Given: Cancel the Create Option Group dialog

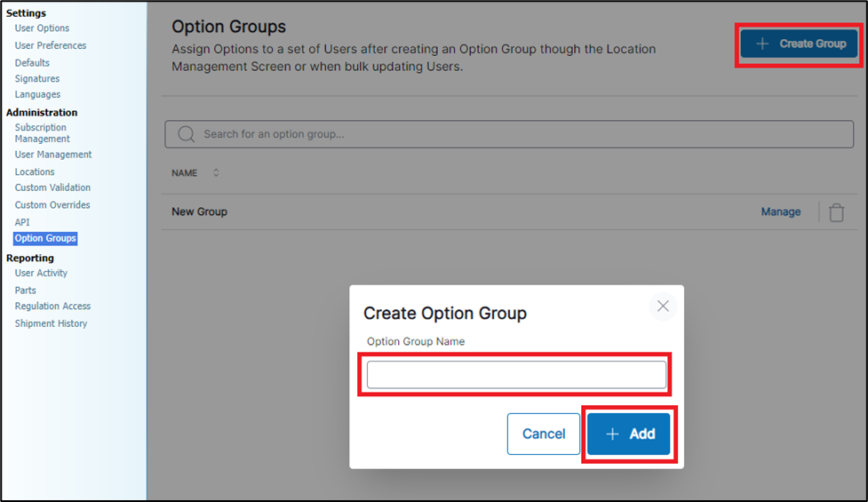Looking at the screenshot, I should 544,434.
